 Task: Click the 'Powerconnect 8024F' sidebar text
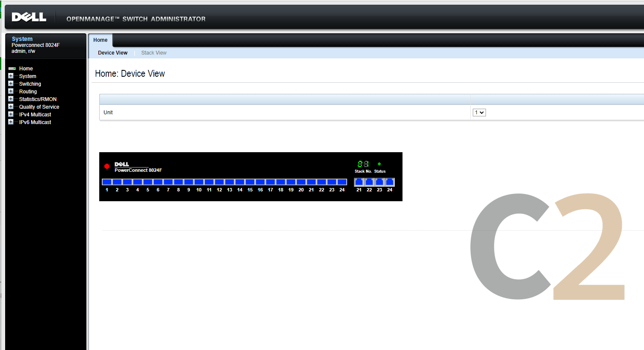point(35,45)
